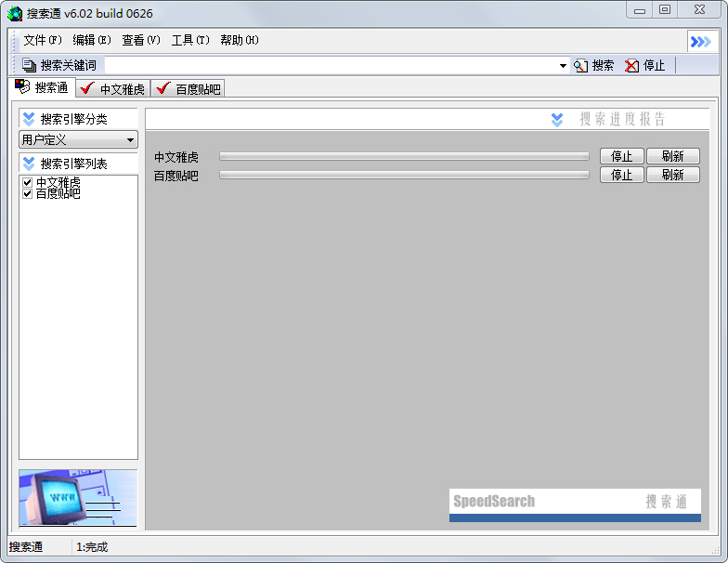Image resolution: width=728 pixels, height=563 pixels.
Task: Click the magnifier icon beside 搜索
Action: (580, 65)
